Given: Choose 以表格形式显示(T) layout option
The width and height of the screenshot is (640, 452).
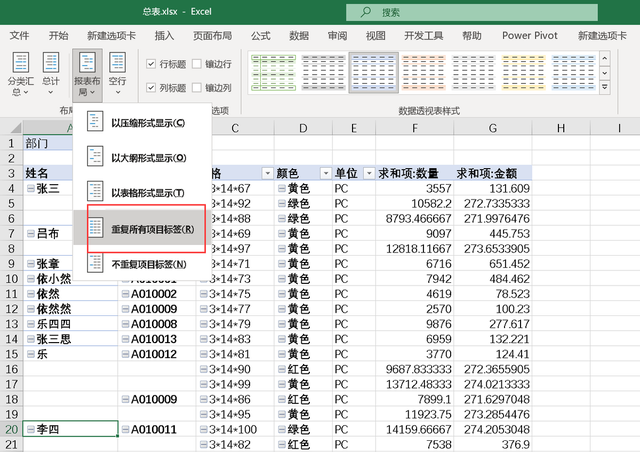Looking at the screenshot, I should pos(142,192).
